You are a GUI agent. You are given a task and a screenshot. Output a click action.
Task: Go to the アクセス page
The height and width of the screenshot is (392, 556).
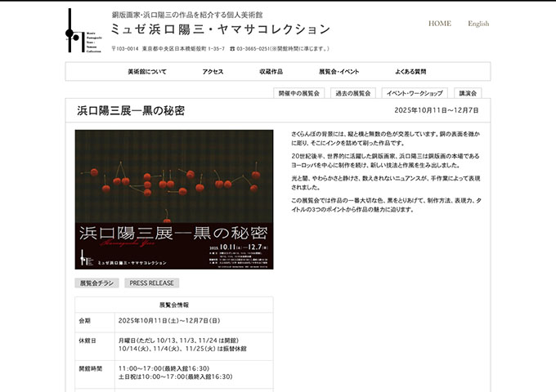pos(213,72)
